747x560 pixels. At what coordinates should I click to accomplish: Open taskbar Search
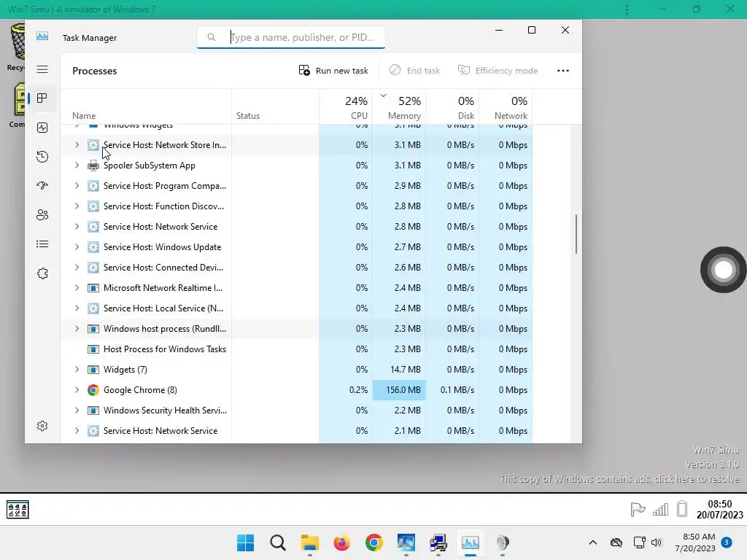click(x=278, y=542)
